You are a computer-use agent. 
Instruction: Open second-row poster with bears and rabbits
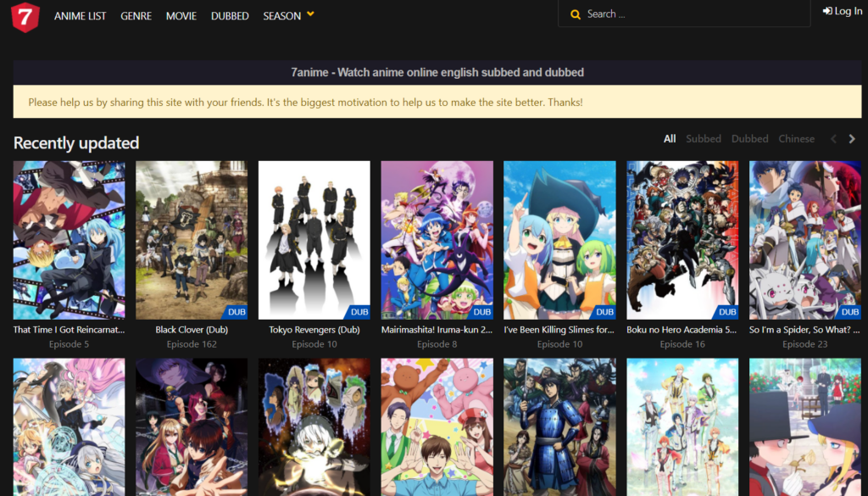437,426
